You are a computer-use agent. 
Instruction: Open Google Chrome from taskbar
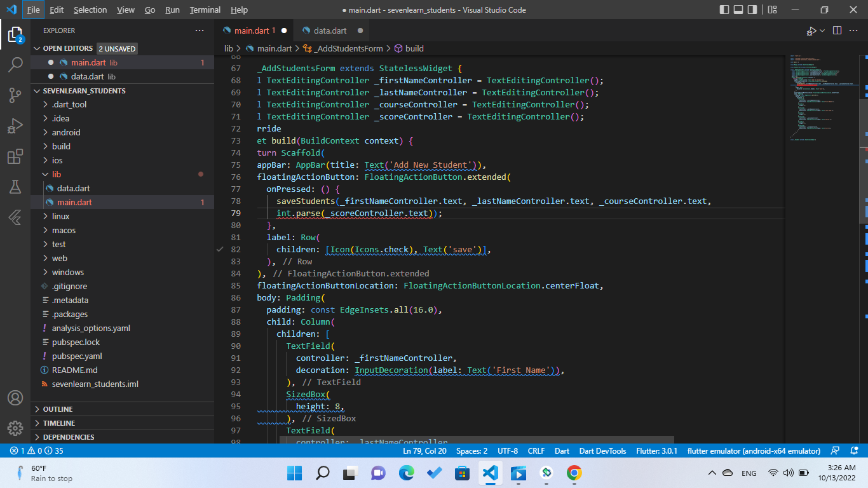pos(574,473)
